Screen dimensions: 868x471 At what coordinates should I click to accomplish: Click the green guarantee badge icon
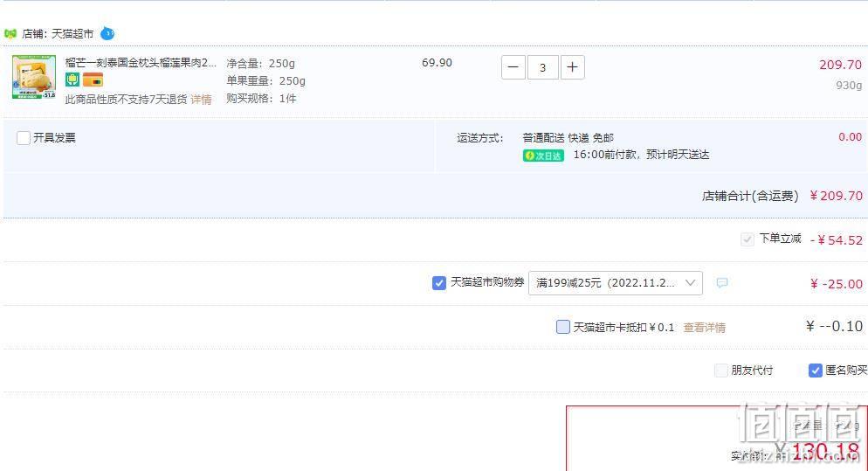click(x=72, y=80)
